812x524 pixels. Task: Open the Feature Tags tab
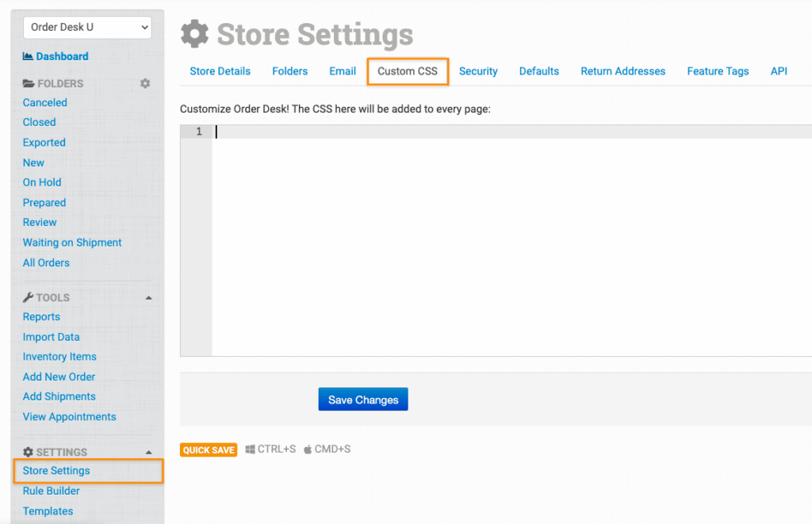[718, 71]
